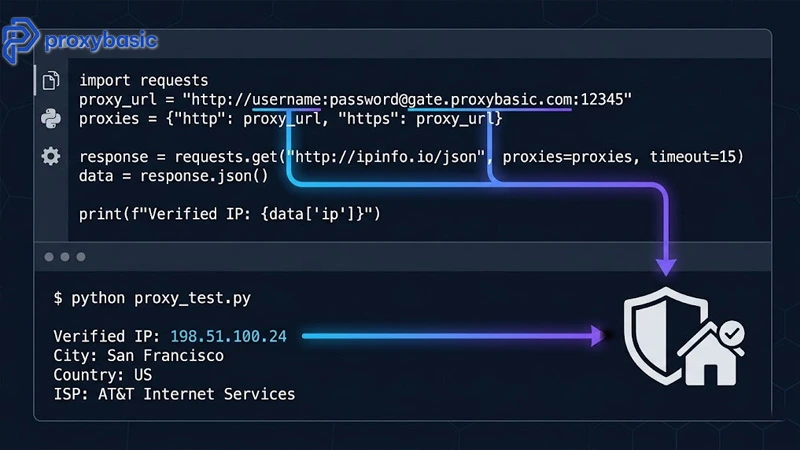
Task: Select the Python icon in sidebar
Action: [x=51, y=118]
